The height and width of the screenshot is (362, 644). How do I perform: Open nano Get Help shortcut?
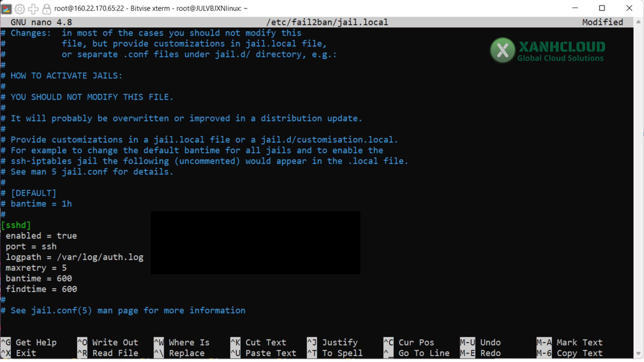coord(36,342)
